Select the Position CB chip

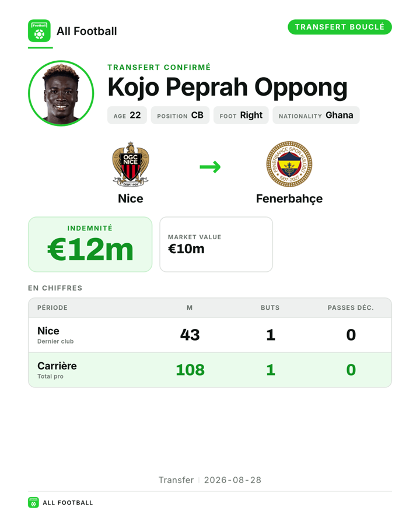tap(180, 115)
